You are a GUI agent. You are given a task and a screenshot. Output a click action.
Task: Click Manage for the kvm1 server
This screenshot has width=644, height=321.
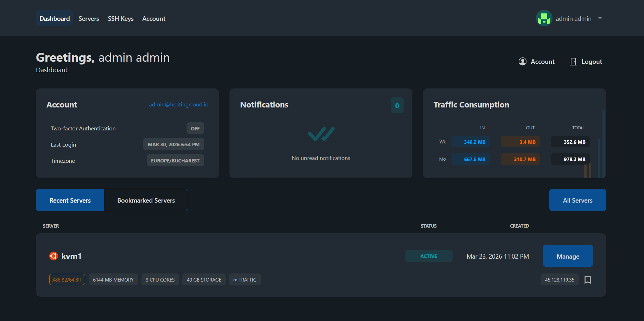pyautogui.click(x=568, y=256)
